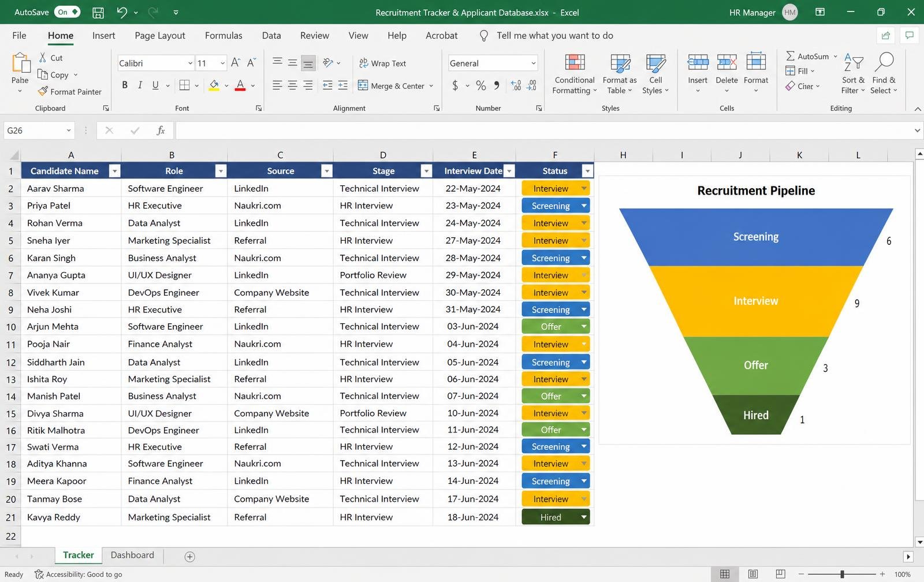Apply Comma Style format
This screenshot has height=582, width=924.
coord(497,85)
